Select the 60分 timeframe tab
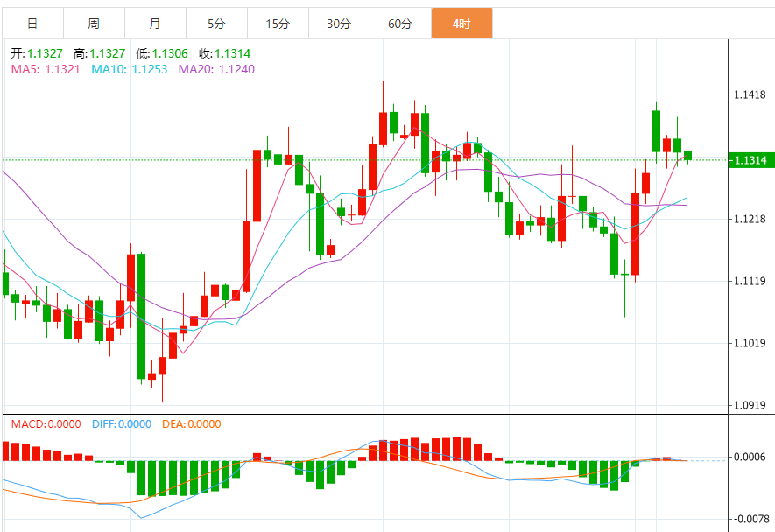Image resolution: width=775 pixels, height=532 pixels. tap(400, 24)
